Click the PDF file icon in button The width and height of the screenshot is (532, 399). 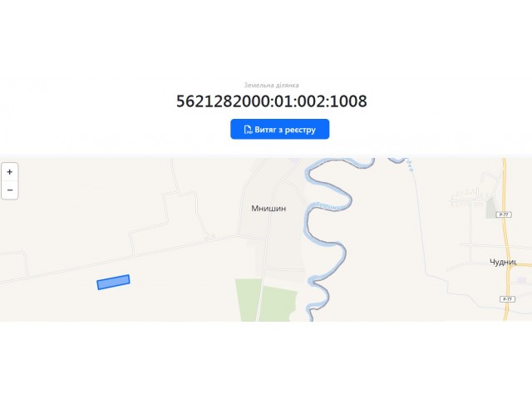248,130
